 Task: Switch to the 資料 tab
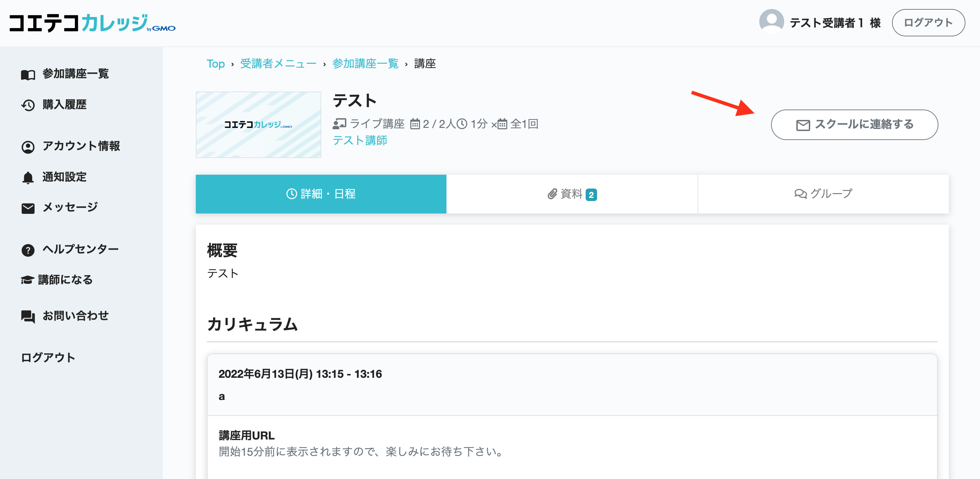(x=572, y=194)
